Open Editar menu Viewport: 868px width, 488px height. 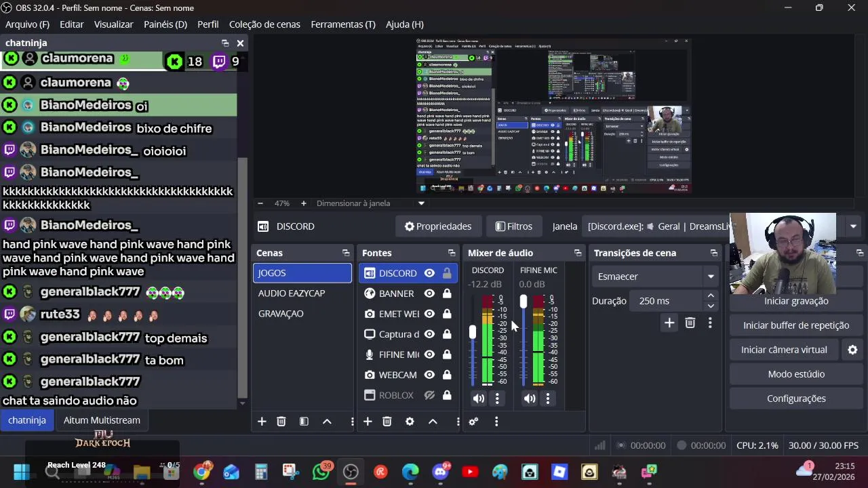coord(72,24)
